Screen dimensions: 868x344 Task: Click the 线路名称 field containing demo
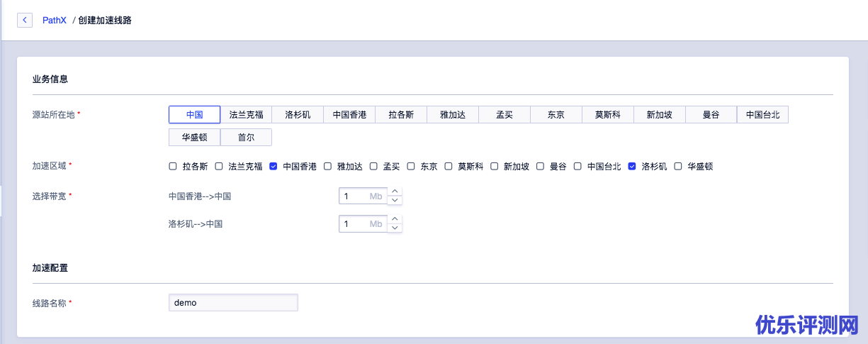click(233, 303)
